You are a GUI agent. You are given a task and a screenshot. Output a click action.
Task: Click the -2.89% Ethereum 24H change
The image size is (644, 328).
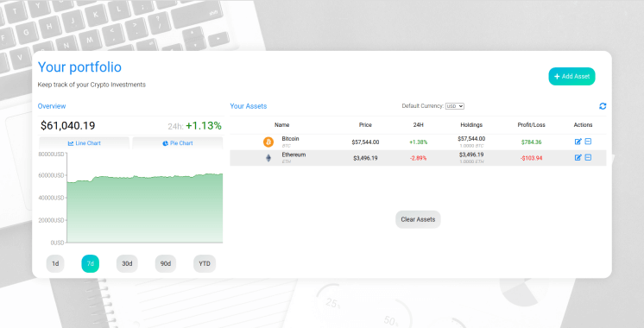(418, 158)
